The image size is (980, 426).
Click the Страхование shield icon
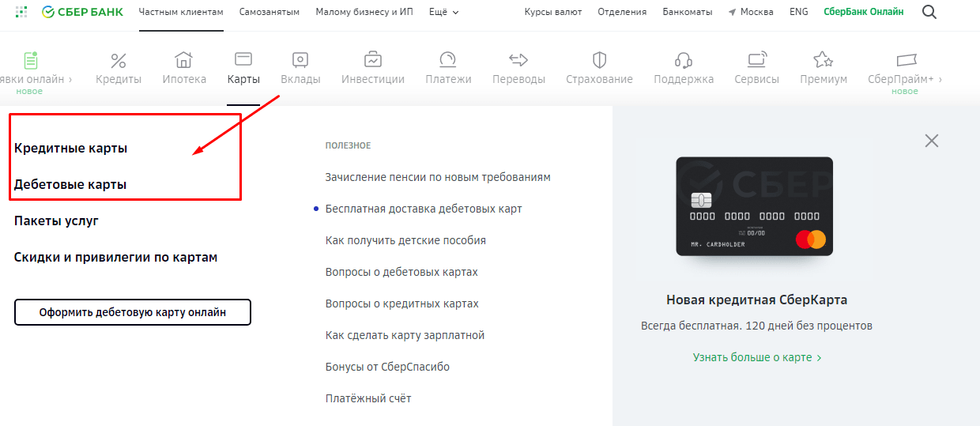click(x=599, y=59)
